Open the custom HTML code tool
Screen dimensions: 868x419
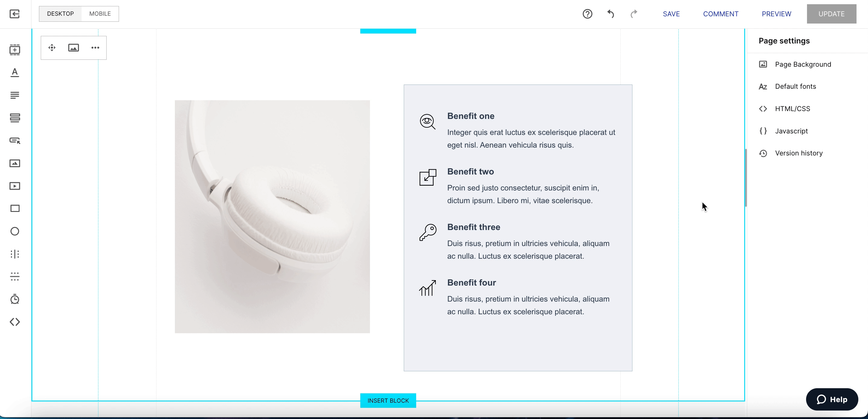click(15, 322)
